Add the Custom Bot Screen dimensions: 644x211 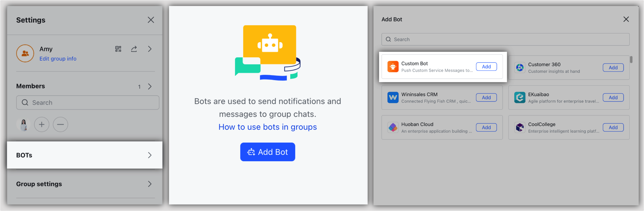(486, 67)
